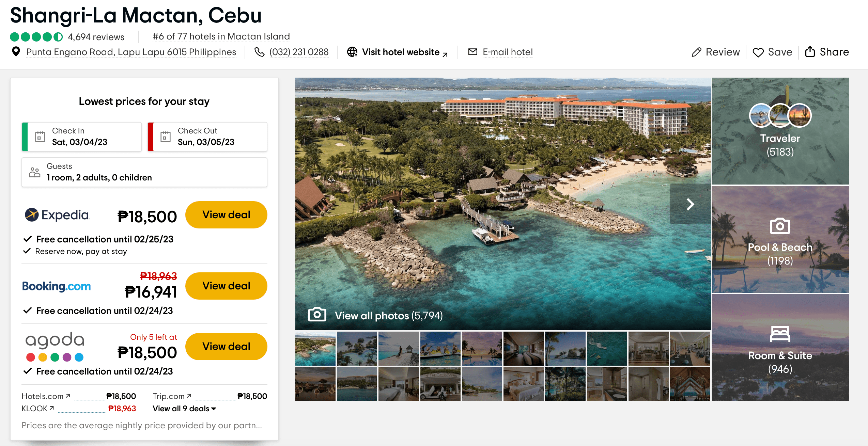Click the calendar icon in the Check In field
Image resolution: width=868 pixels, height=446 pixels.
pos(41,136)
